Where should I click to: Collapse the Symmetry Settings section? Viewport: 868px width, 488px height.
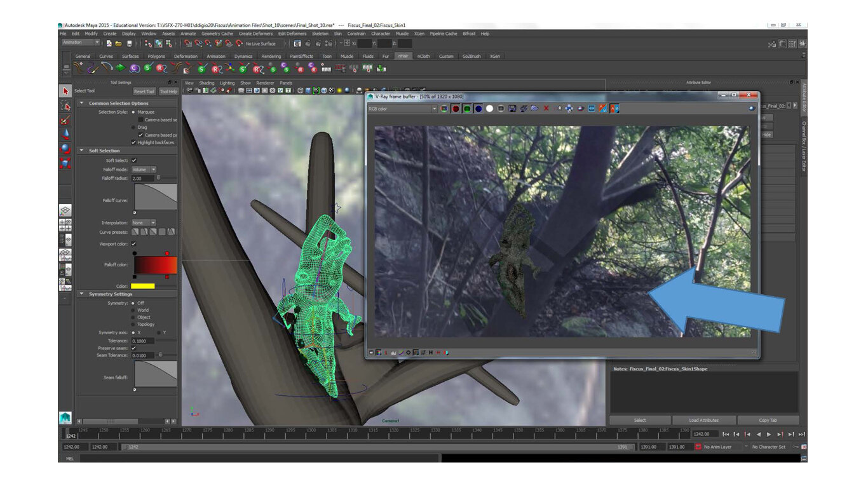[82, 294]
